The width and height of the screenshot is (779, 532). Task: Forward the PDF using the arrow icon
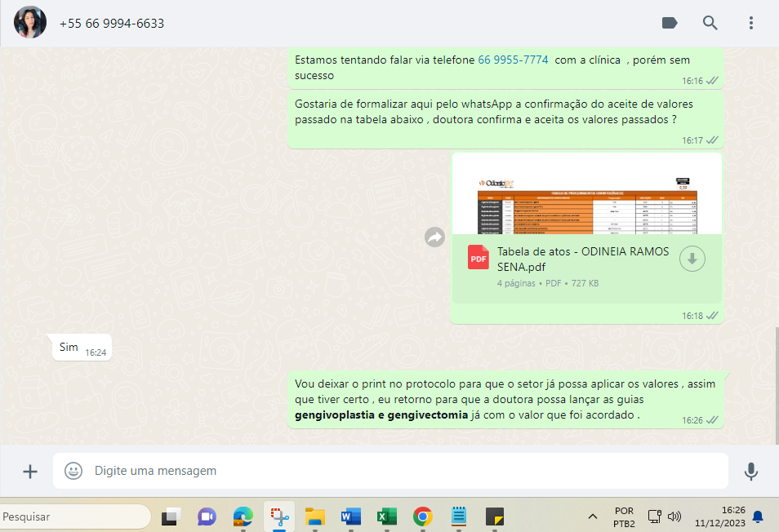[434, 237]
